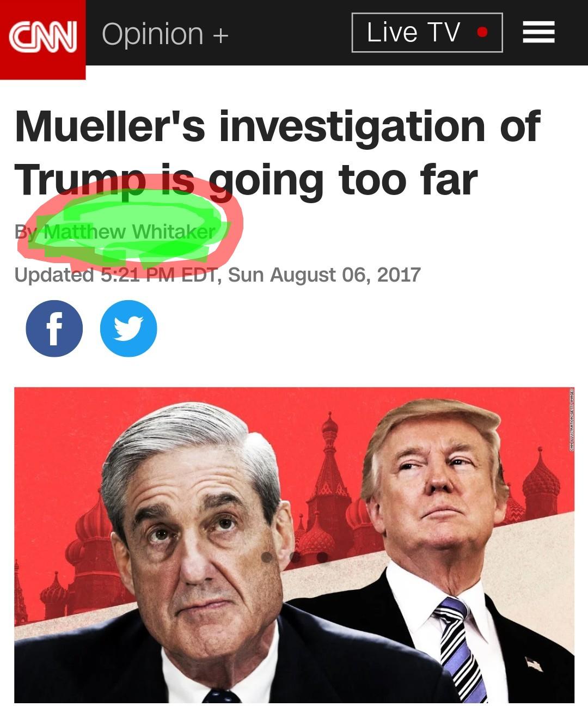Viewport: 588px width, 725px height.
Task: Click the red live indicator dot
Action: tap(481, 32)
